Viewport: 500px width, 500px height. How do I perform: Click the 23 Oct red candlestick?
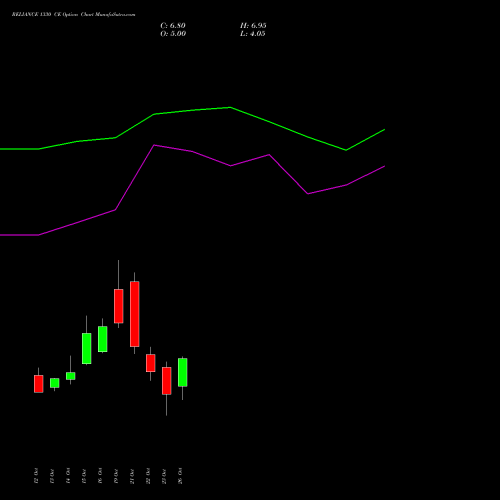[x=167, y=381]
